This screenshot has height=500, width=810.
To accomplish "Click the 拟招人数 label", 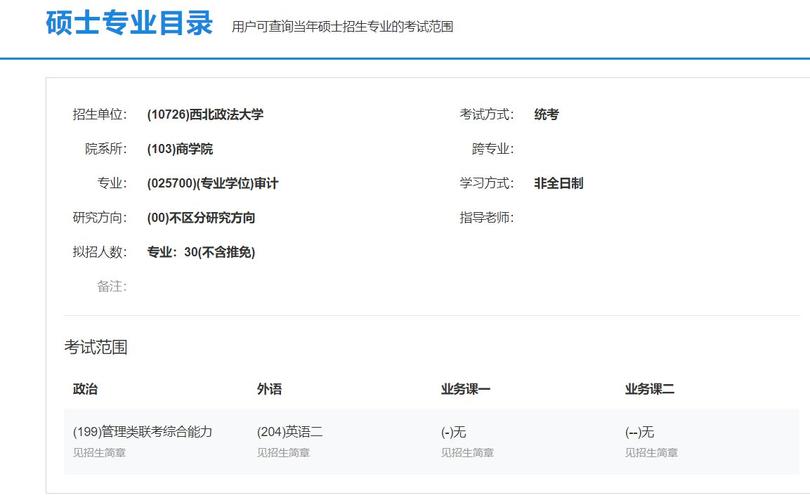I will [100, 252].
